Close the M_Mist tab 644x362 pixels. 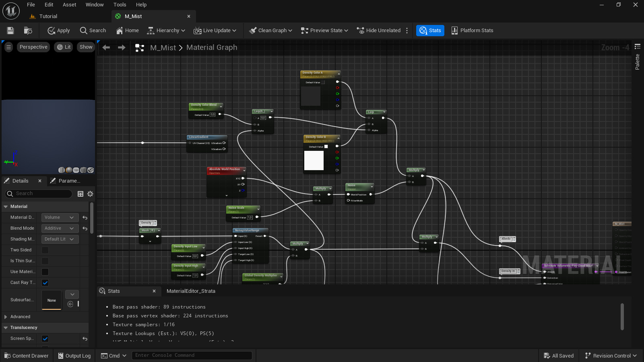tap(189, 16)
